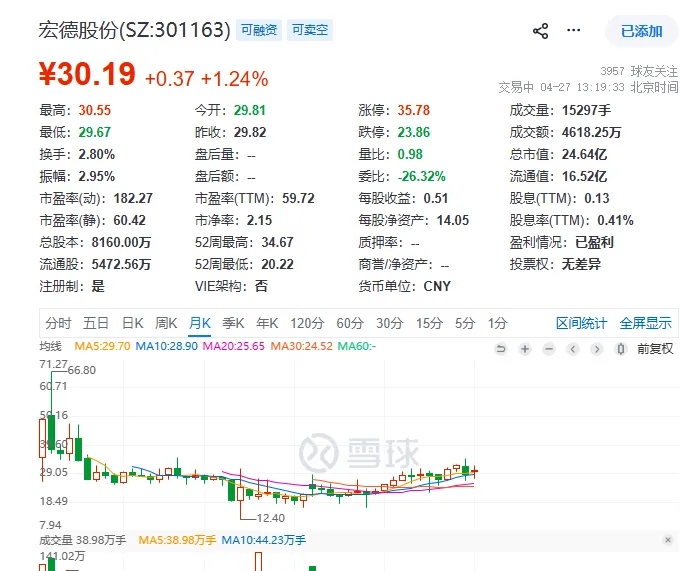Click the 委比 value -26.32%
The image size is (680, 571).
422,176
